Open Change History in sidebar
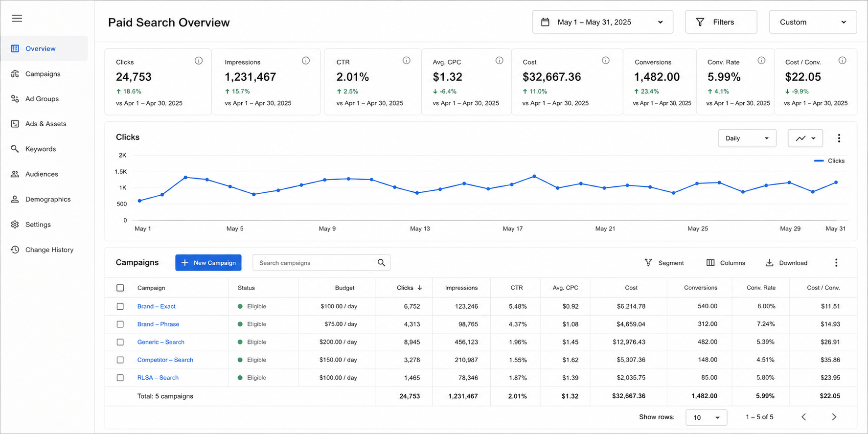 44,250
